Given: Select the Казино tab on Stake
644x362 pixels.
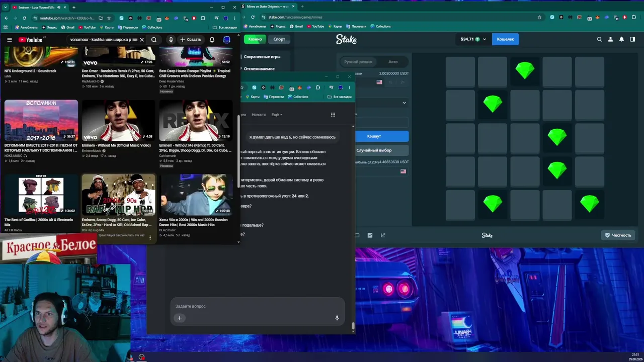Looking at the screenshot, I should [255, 39].
